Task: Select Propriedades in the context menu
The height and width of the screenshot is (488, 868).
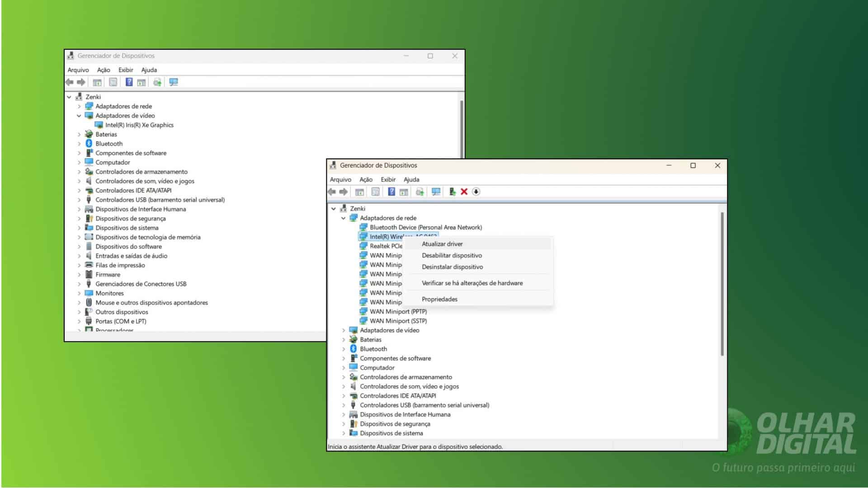Action: pyautogui.click(x=439, y=299)
